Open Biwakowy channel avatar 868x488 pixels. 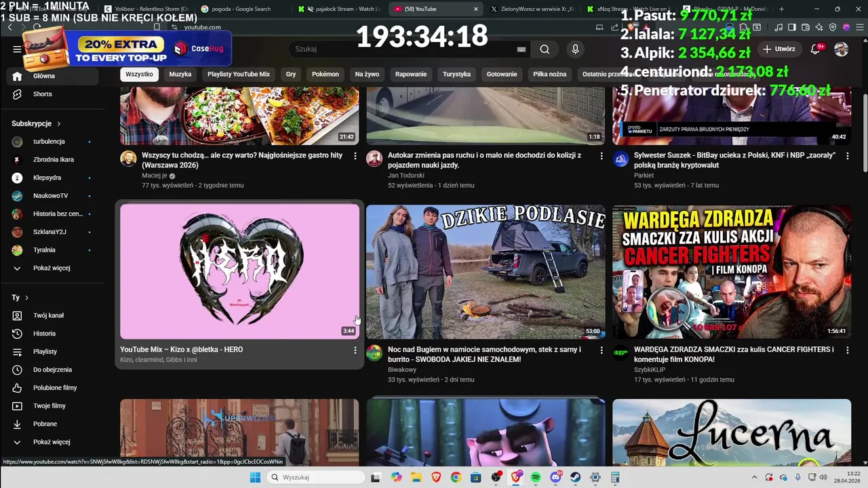[x=374, y=353]
